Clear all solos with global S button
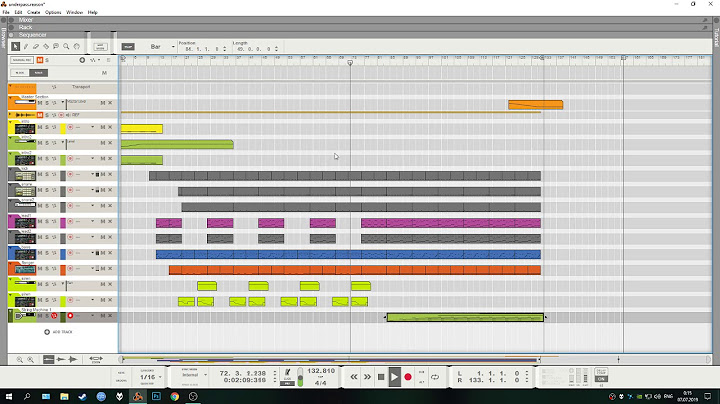The image size is (720, 404). (x=47, y=60)
